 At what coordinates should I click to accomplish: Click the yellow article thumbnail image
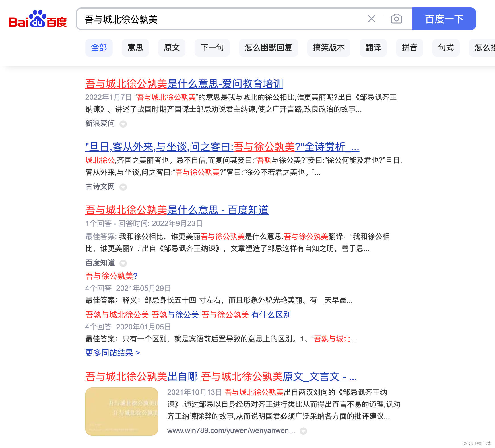(x=121, y=411)
